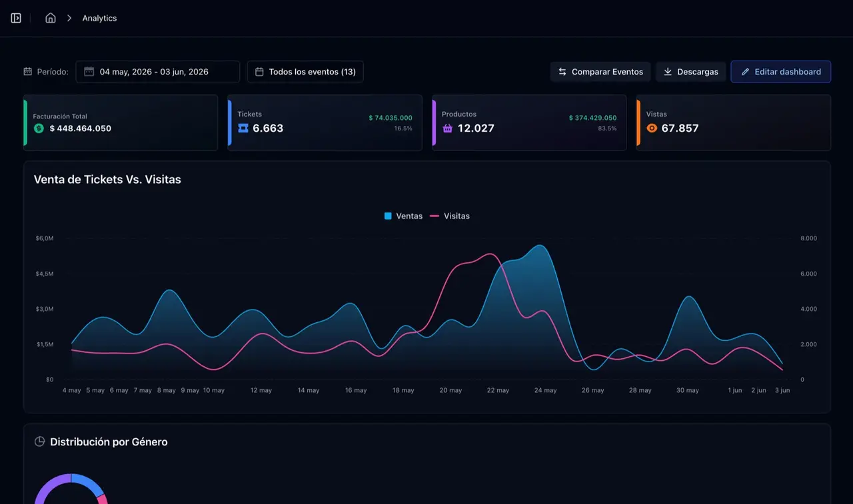The height and width of the screenshot is (504, 853).
Task: Click the blue ticket icon
Action: pos(243,128)
